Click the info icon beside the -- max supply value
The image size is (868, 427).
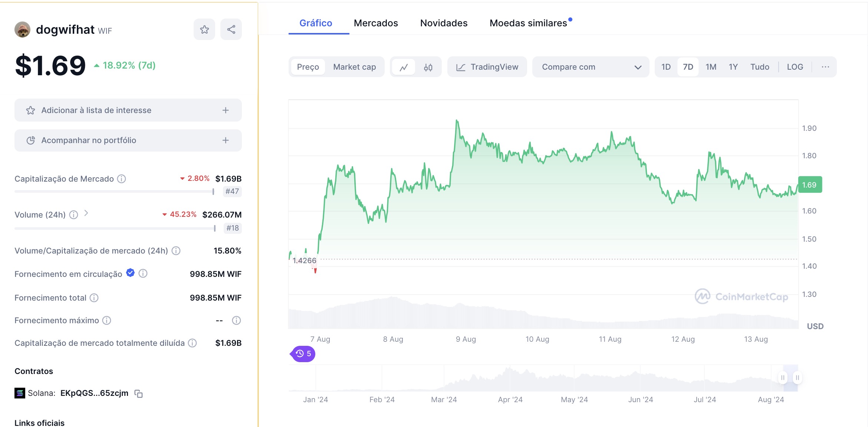tap(236, 320)
